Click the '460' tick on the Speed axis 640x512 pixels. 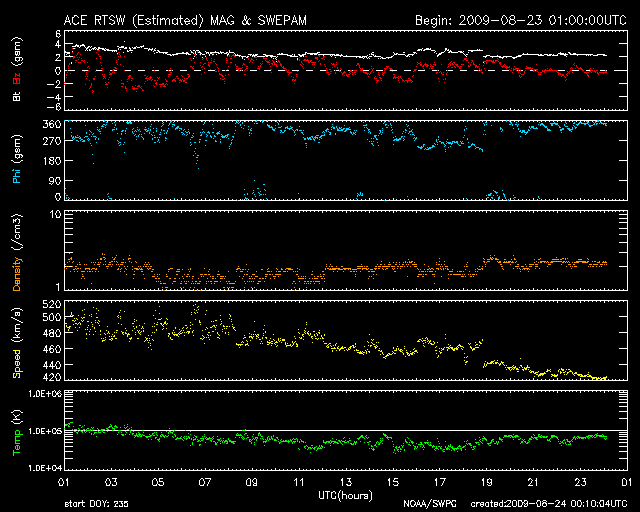click(52, 349)
